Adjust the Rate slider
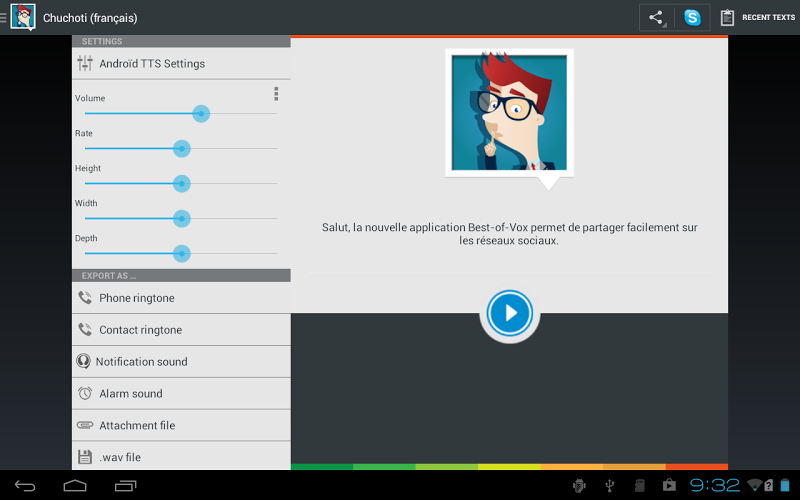 point(181,148)
